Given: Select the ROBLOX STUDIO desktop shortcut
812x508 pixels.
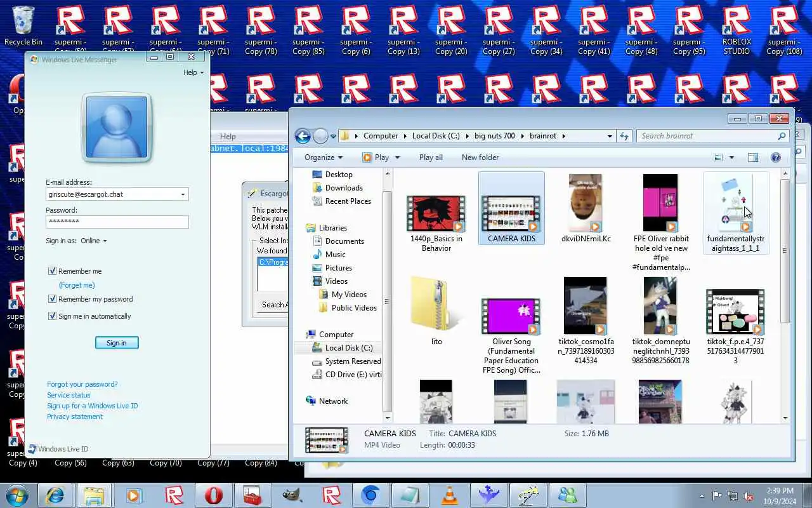Looking at the screenshot, I should [737, 30].
